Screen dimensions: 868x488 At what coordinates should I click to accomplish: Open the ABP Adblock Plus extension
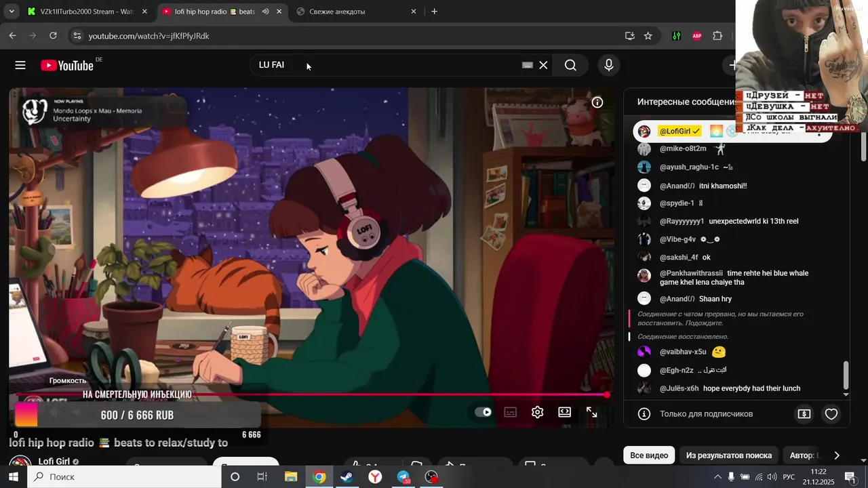coord(697,36)
